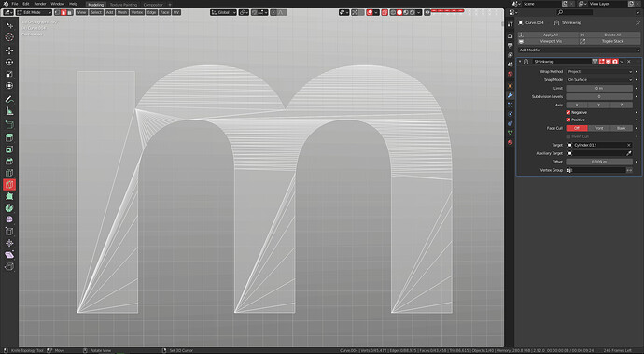This screenshot has height=354, width=644.
Task: Toggle modifier display in render
Action: pyautogui.click(x=615, y=62)
